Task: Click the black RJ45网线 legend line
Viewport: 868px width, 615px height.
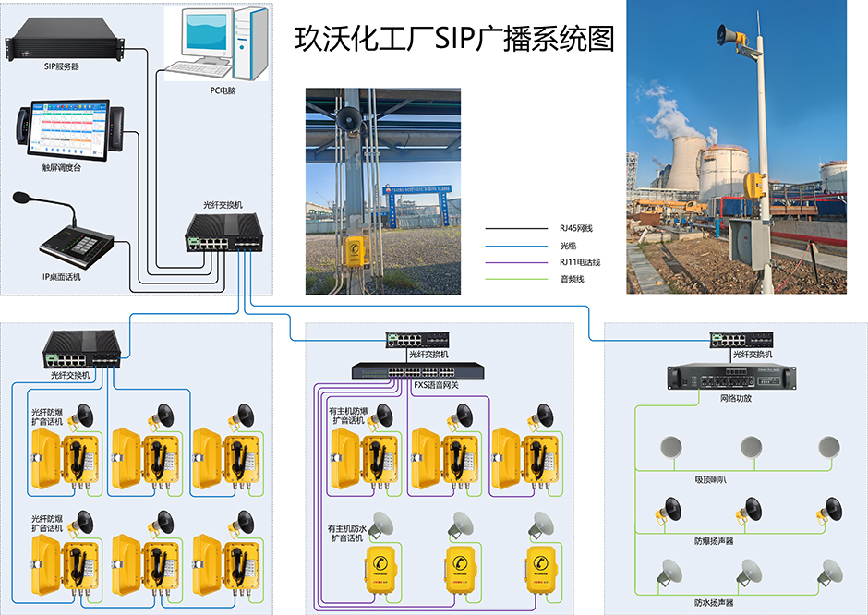Action: pos(515,228)
